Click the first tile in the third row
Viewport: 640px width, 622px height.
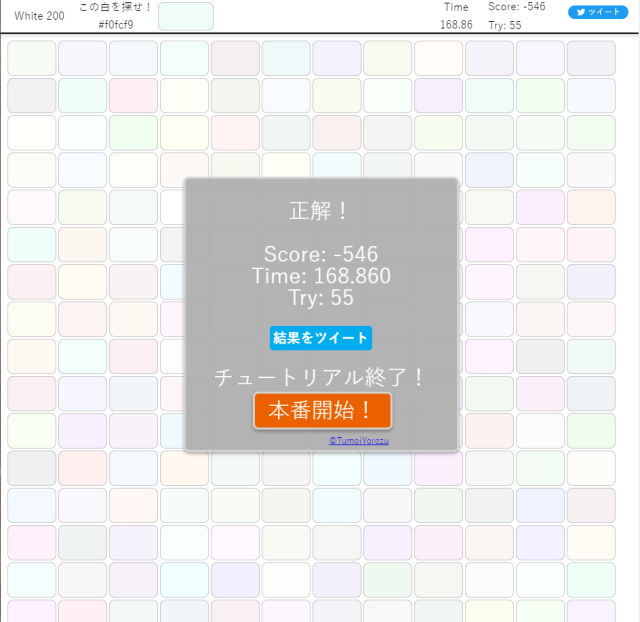32,132
